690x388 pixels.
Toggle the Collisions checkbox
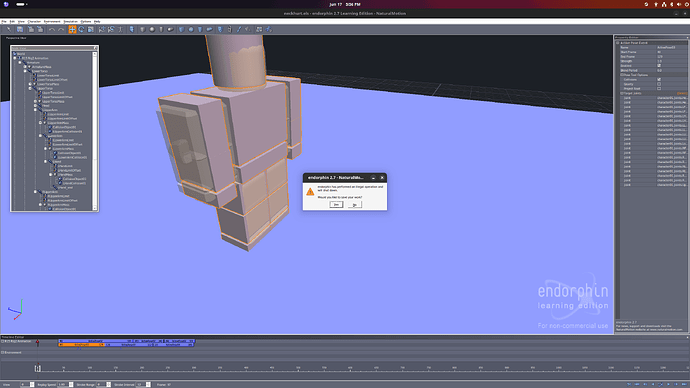[659, 80]
